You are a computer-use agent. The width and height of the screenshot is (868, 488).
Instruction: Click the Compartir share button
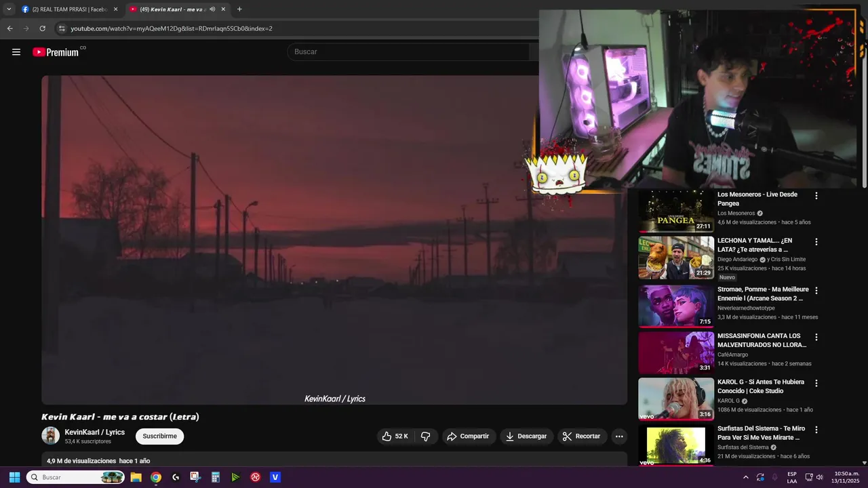tap(468, 436)
